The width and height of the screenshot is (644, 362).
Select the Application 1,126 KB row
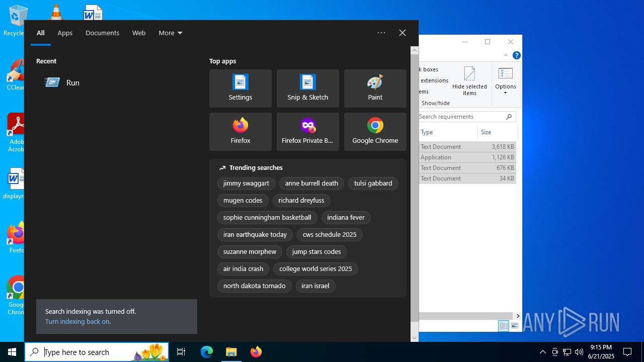click(x=467, y=157)
